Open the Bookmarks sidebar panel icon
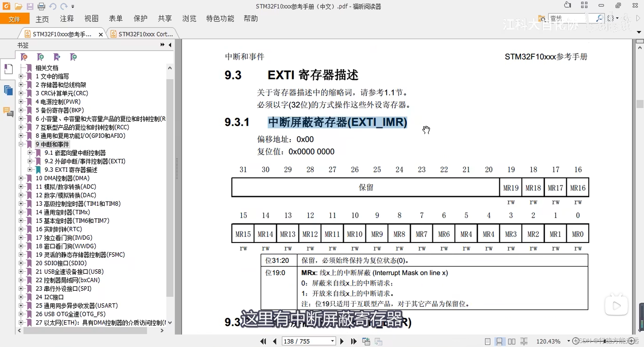 pyautogui.click(x=8, y=69)
